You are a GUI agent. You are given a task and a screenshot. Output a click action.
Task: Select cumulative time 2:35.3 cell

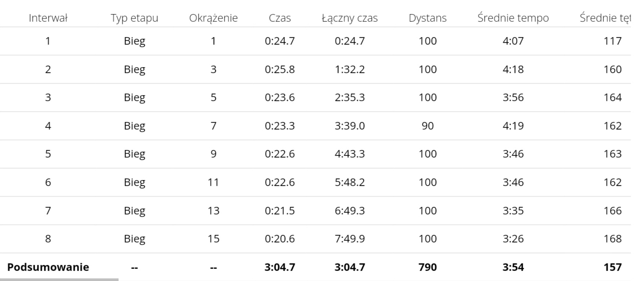point(350,97)
